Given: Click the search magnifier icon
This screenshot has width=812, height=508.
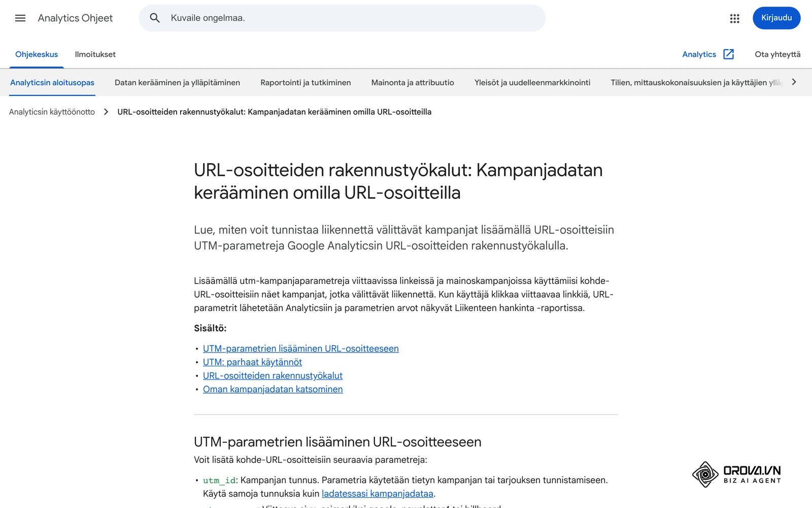Looking at the screenshot, I should [x=155, y=18].
